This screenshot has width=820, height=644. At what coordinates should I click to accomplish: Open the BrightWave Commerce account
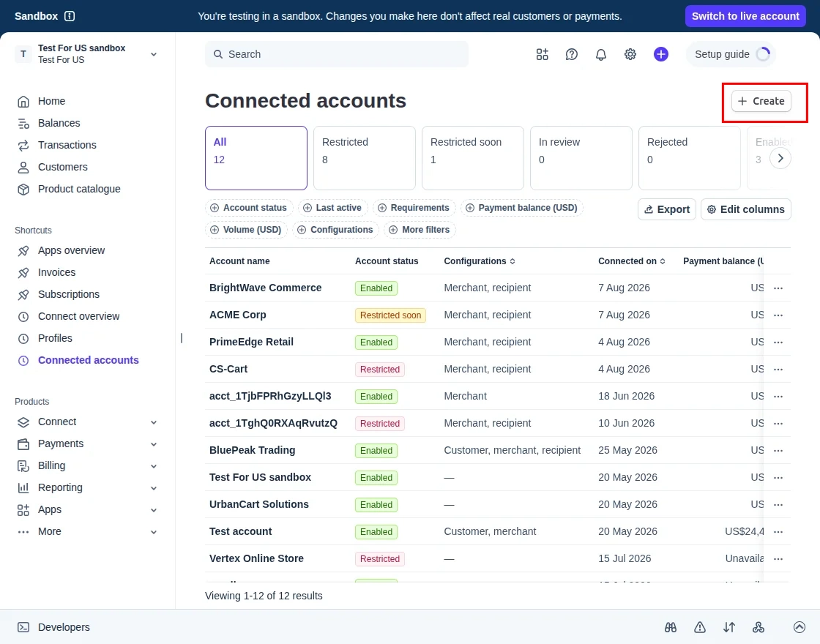[266, 288]
